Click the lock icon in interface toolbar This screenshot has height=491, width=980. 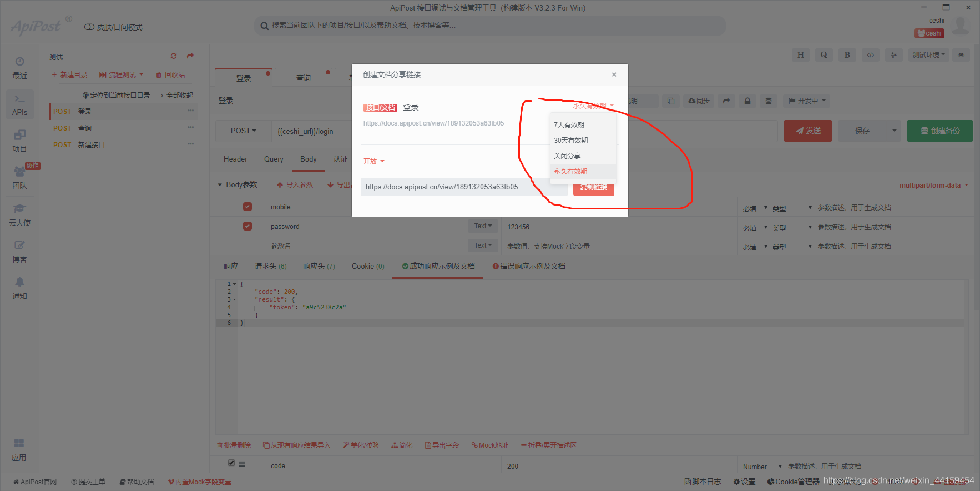[x=747, y=101]
